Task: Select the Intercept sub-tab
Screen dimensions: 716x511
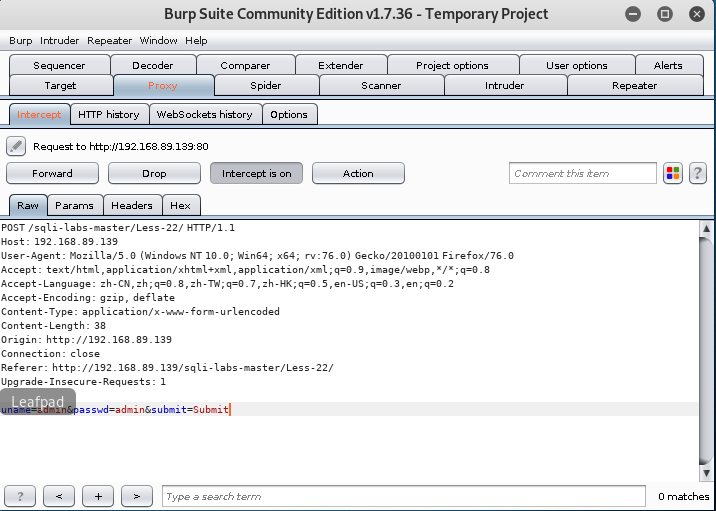Action: 39,115
